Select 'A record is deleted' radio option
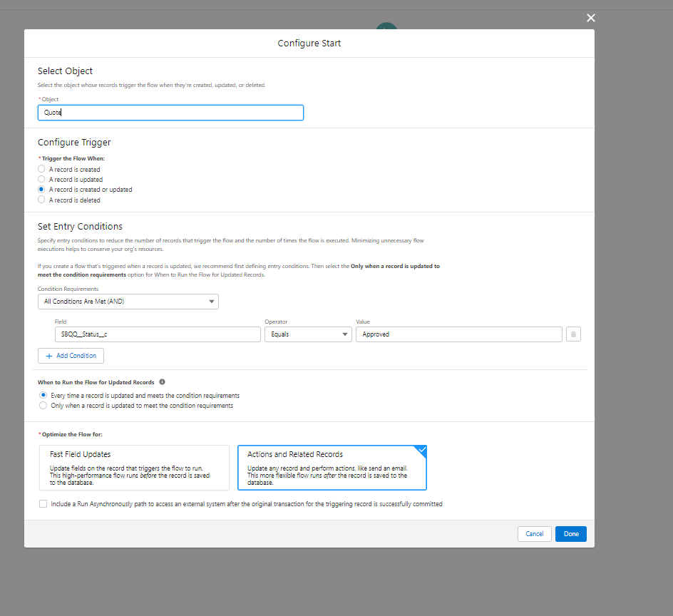The width and height of the screenshot is (673, 616). click(x=41, y=200)
